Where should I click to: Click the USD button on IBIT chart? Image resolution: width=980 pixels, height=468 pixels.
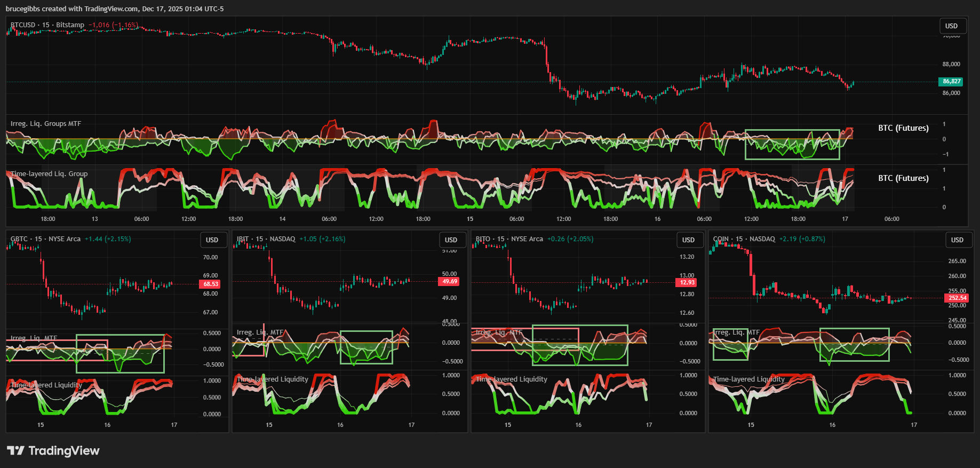(451, 240)
